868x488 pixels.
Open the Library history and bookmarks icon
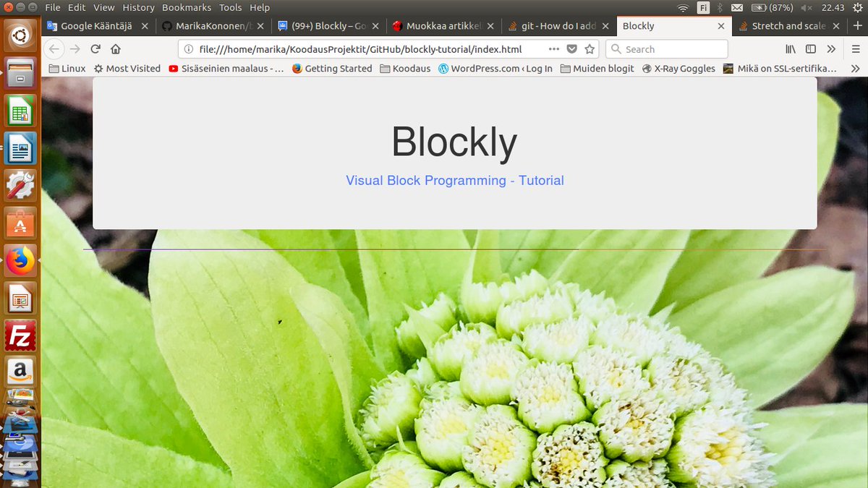click(791, 49)
